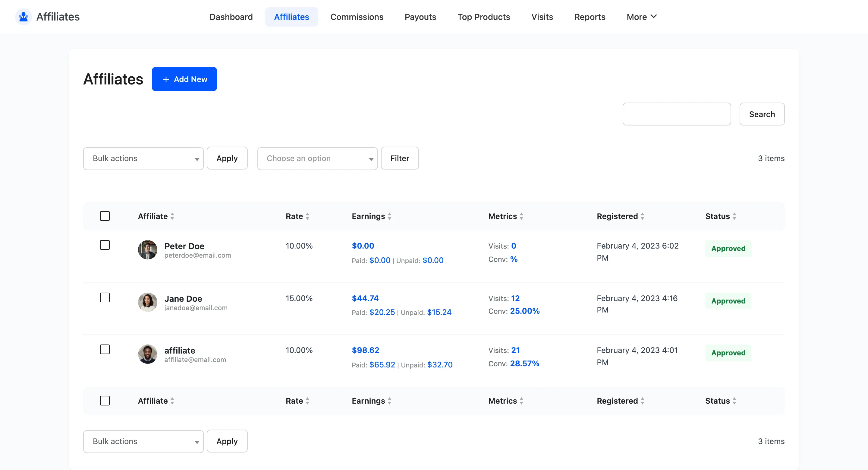
Task: Open the top Bulk actions dropdown
Action: [143, 158]
